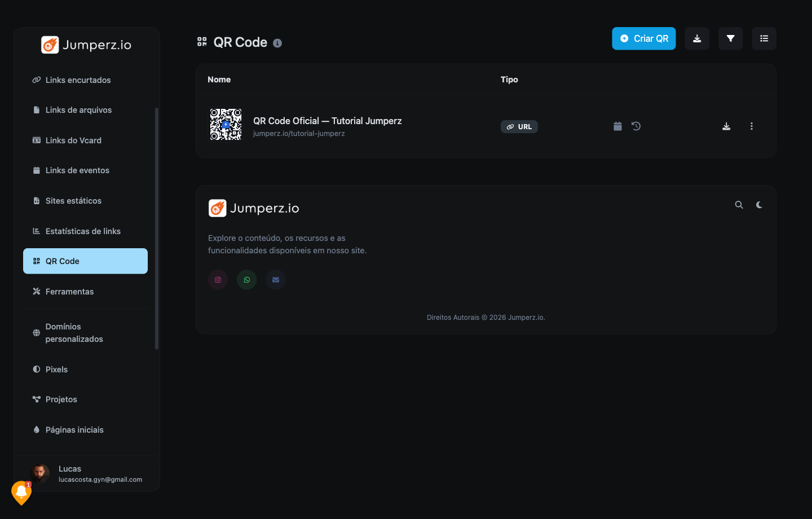812x519 pixels.
Task: Open the orange notification bell
Action: tap(21, 492)
